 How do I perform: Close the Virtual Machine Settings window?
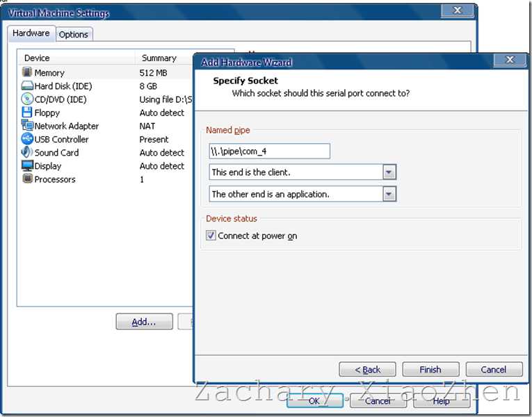(x=458, y=10)
